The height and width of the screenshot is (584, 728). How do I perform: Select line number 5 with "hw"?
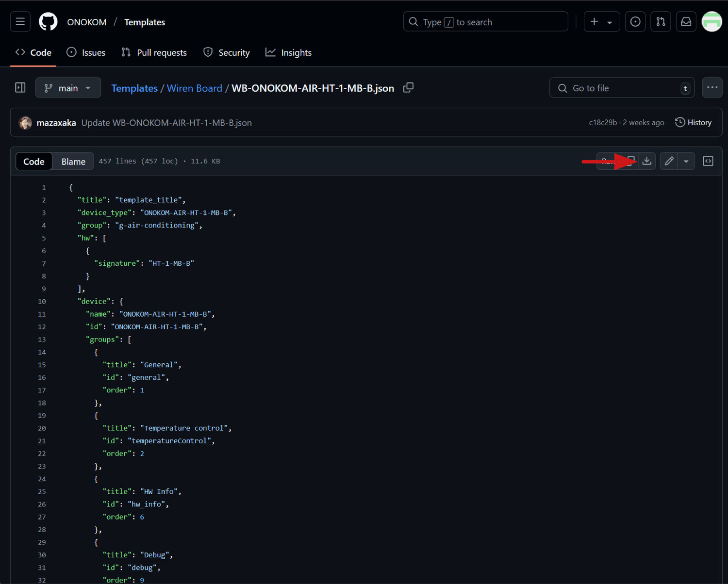[x=44, y=238]
